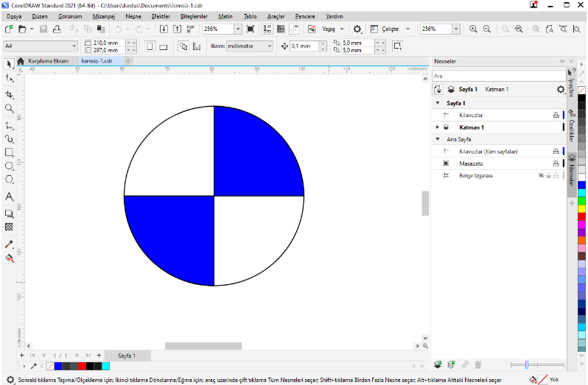The width and height of the screenshot is (588, 385).
Task: Set page orientation to portrait
Action: tap(150, 46)
